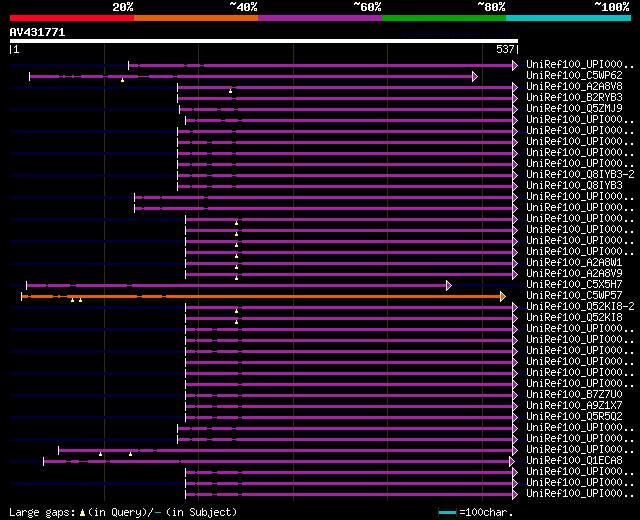Click the yellow gap marker on A2A8V8 row
Screen dimensions: 640x520
click(x=231, y=91)
